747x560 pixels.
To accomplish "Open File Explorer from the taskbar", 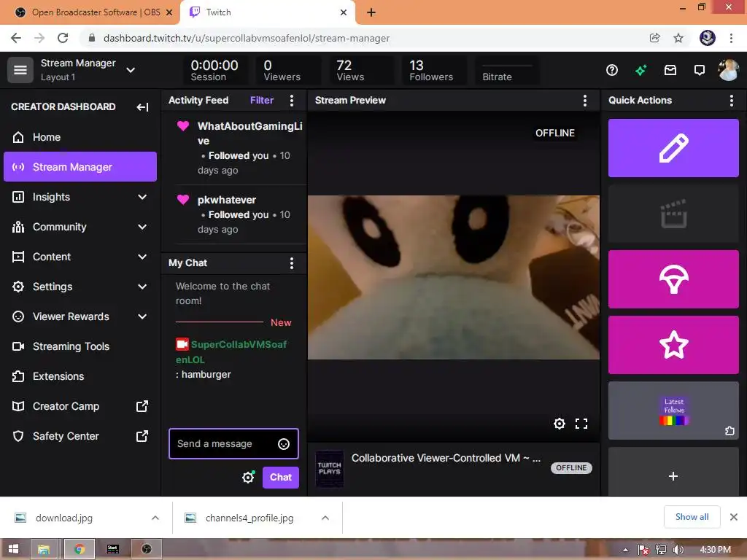I will click(44, 549).
